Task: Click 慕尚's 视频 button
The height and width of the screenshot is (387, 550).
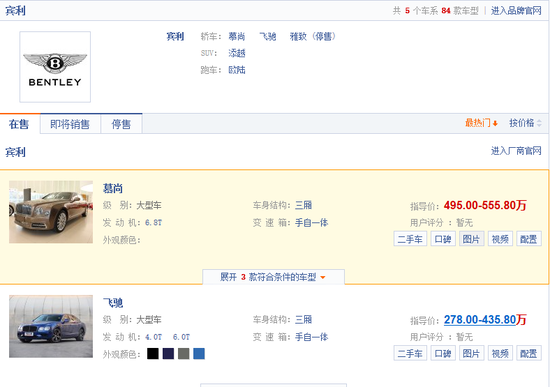Action: point(500,239)
